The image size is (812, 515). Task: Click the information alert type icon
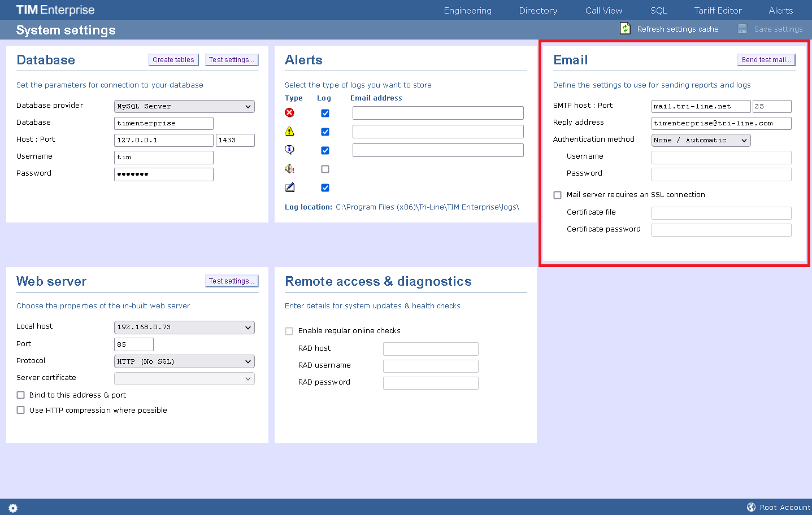coord(289,150)
